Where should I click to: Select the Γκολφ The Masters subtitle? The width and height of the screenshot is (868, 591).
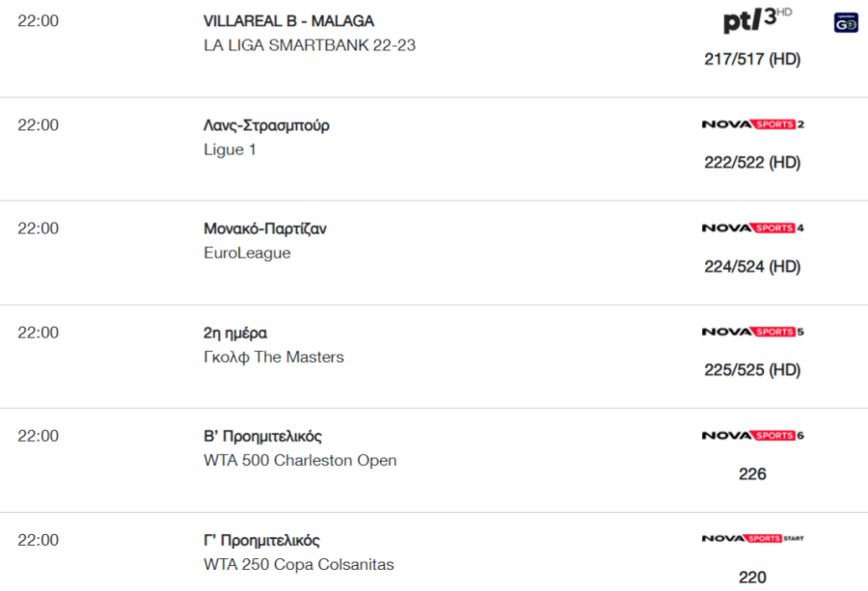274,358
